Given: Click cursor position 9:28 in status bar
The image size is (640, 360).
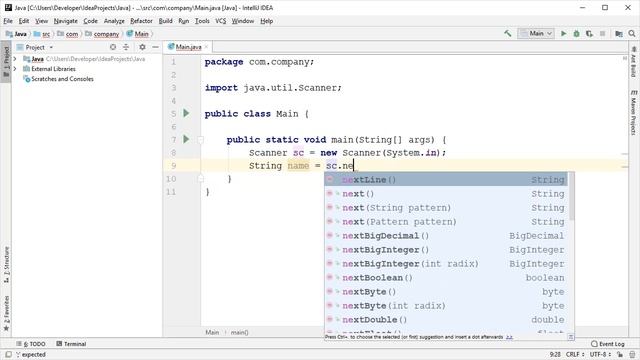Looking at the screenshot, I should [555, 354].
